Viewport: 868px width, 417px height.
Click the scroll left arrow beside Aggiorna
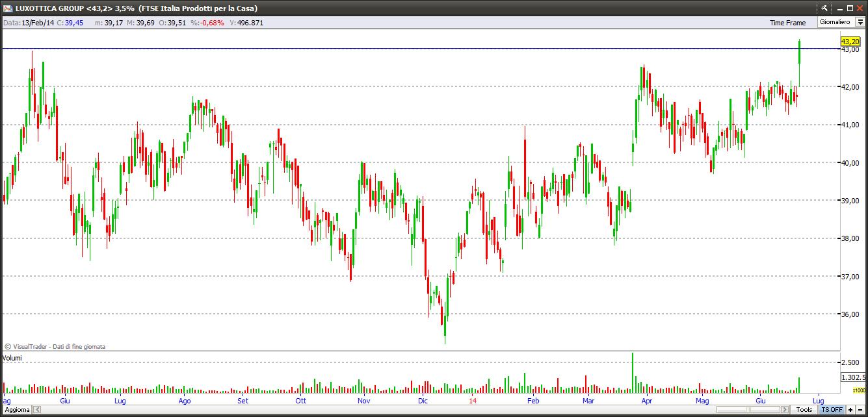37,410
